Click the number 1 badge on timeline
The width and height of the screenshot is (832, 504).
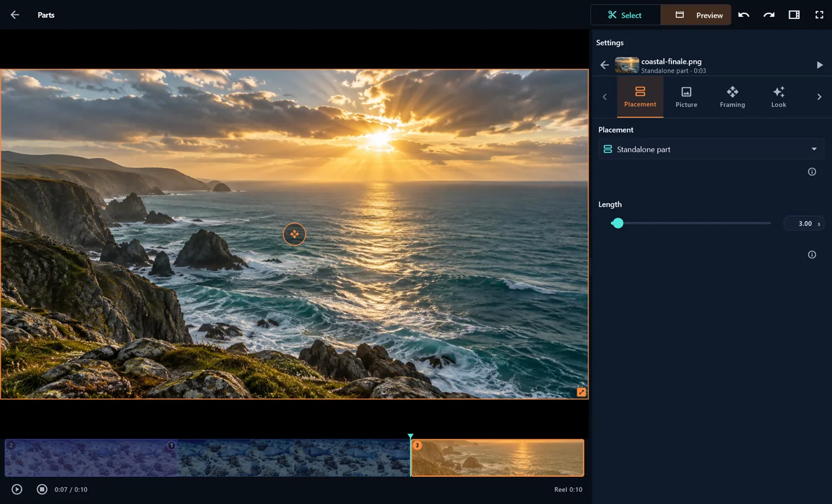172,445
